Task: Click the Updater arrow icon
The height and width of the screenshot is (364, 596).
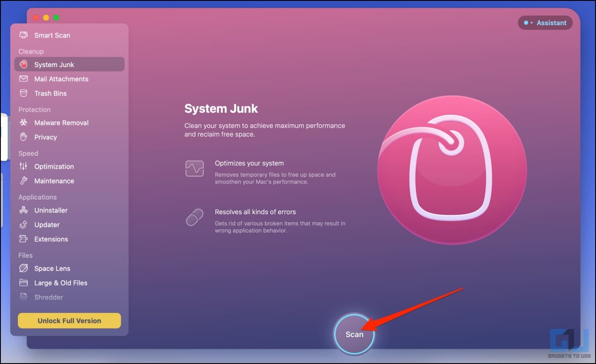Action: [x=23, y=225]
